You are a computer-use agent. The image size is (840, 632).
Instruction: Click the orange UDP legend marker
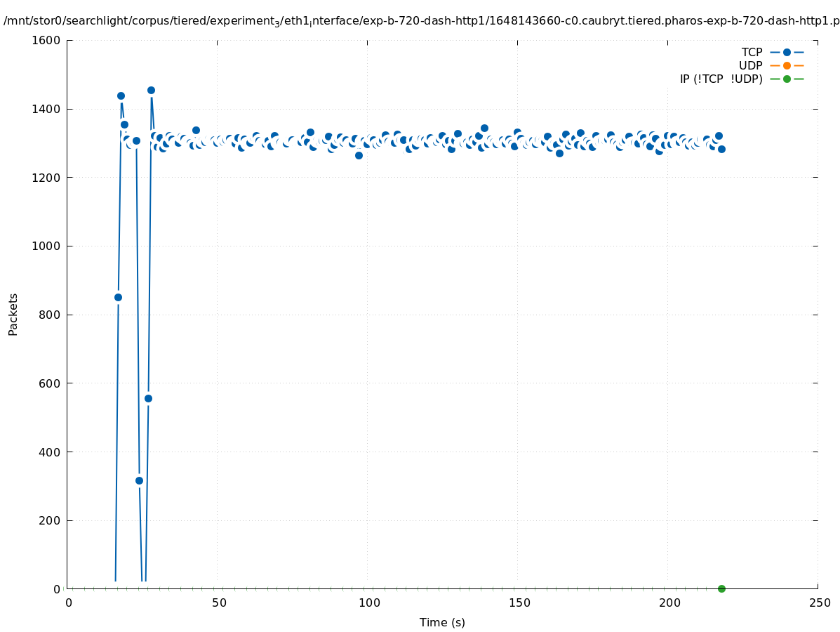click(x=787, y=65)
